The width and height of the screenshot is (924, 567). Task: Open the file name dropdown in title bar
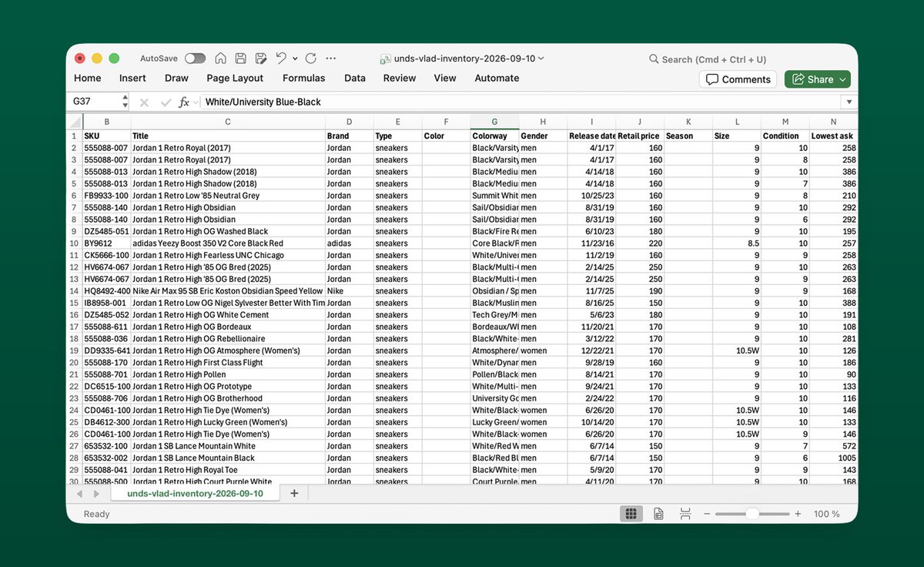541,59
